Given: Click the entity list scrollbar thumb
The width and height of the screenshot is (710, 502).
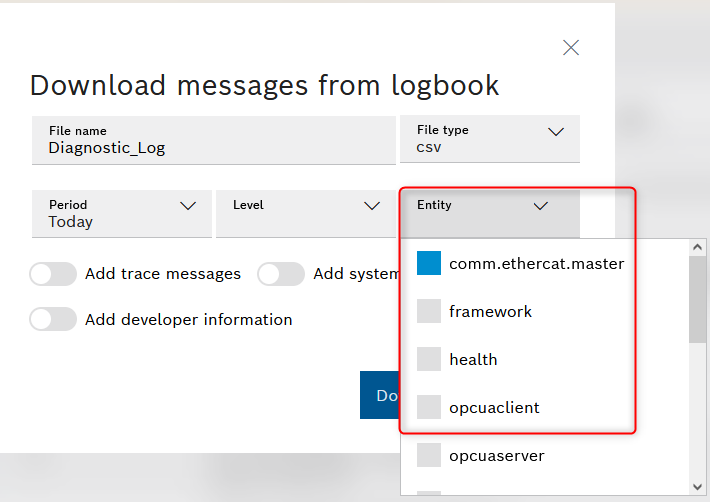Looking at the screenshot, I should 698,300.
